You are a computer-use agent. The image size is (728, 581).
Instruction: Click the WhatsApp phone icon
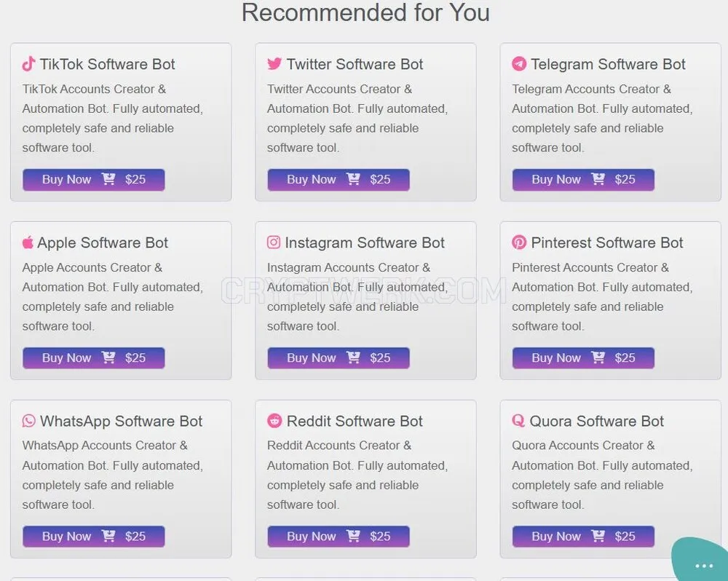pyautogui.click(x=29, y=420)
